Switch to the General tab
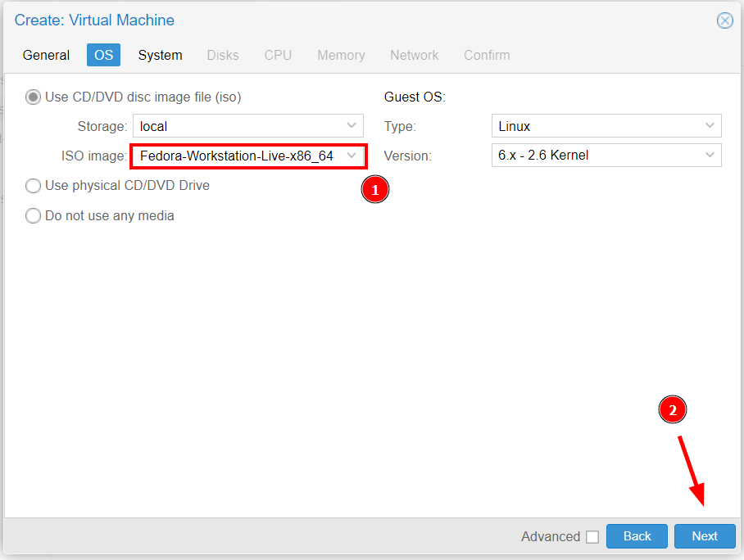The height and width of the screenshot is (560, 744). [46, 55]
